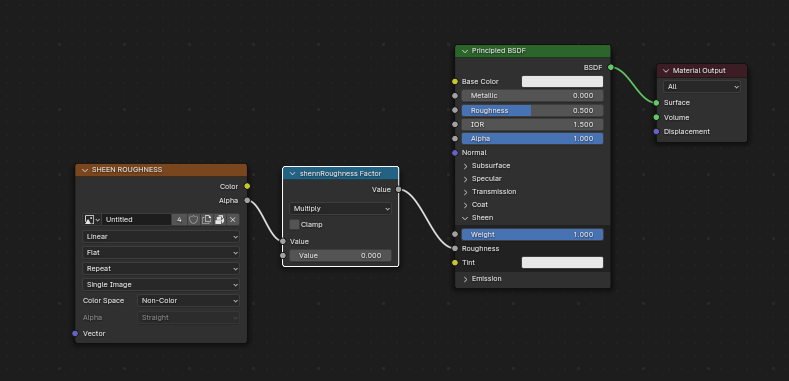Screen dimensions: 789x381
Task: Click the Alpha output socket of image node
Action: 247,200
